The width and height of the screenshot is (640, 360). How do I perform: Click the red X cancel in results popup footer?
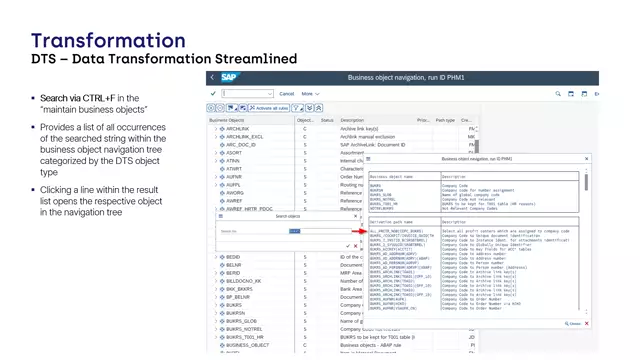tap(587, 323)
